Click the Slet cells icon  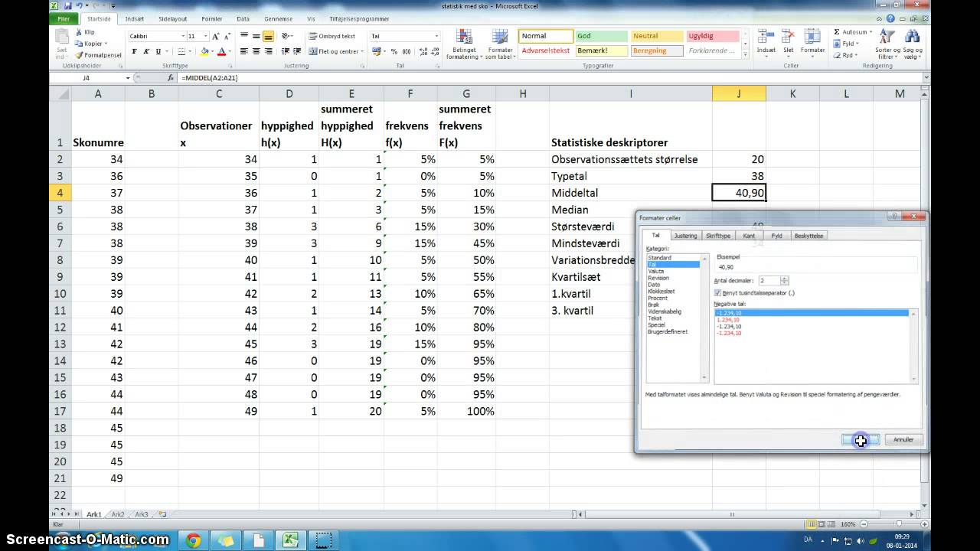(x=789, y=42)
